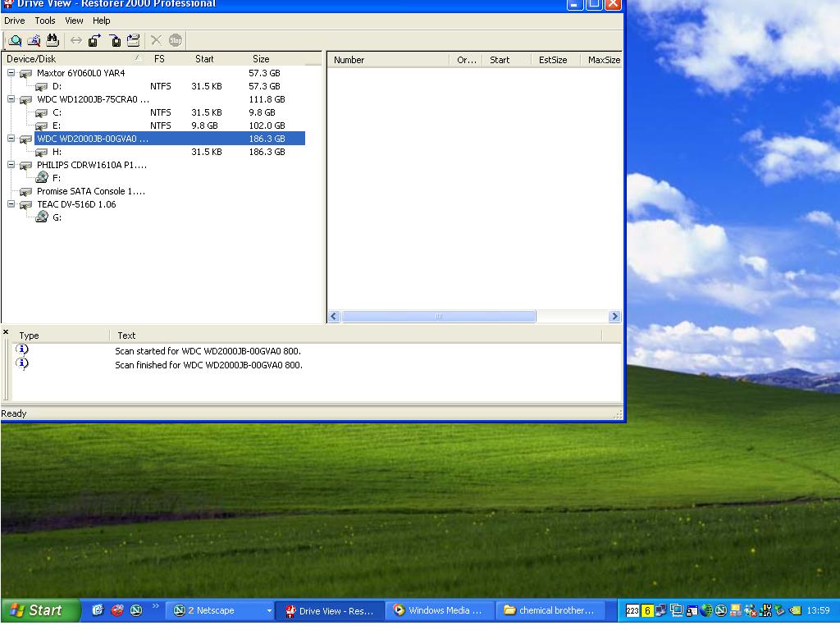
Task: Click the greyed Stop sign toolbar icon
Action: click(x=176, y=40)
